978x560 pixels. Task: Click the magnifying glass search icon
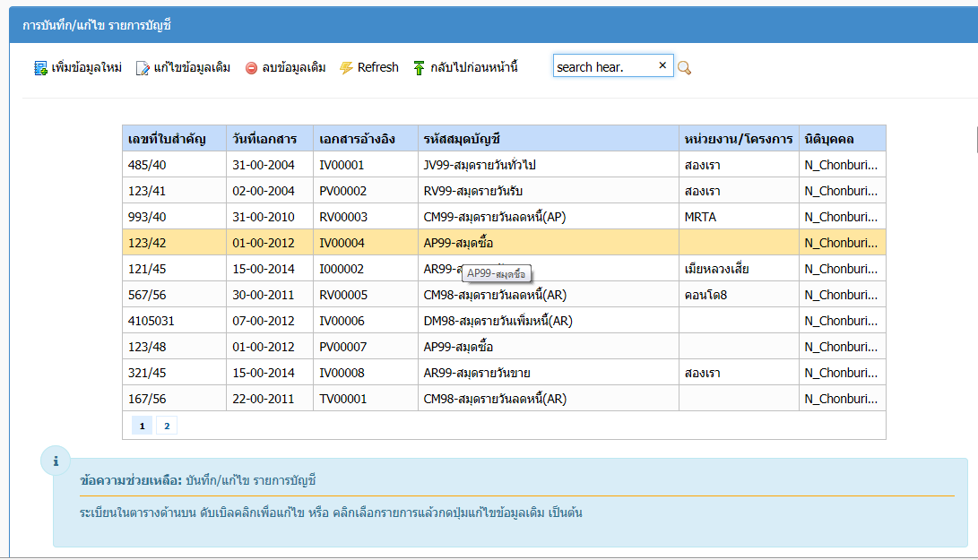click(684, 67)
